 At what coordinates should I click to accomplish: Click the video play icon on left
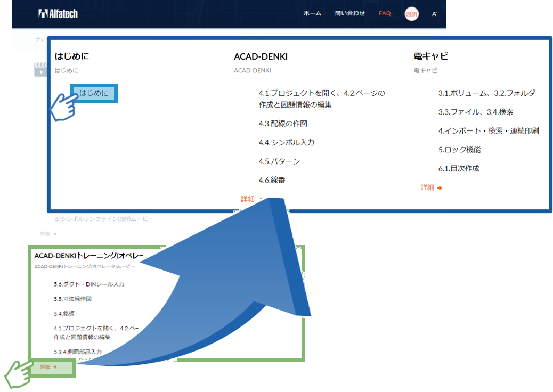point(41,72)
